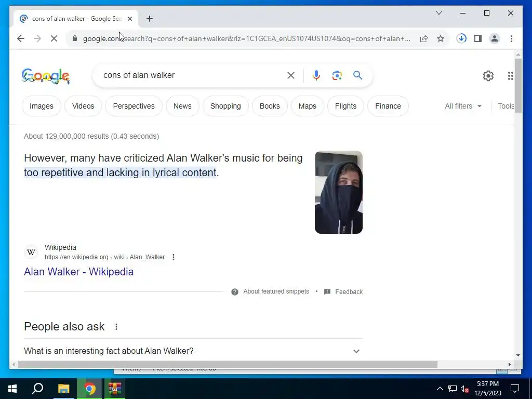
Task: Open the tab search chevron
Action: 438,13
